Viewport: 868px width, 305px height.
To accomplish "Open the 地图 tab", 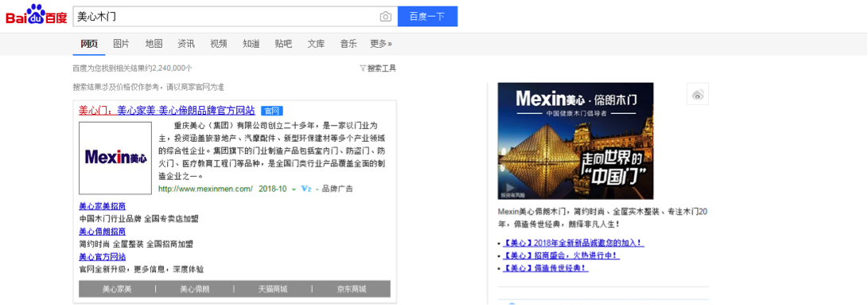I will tap(154, 44).
